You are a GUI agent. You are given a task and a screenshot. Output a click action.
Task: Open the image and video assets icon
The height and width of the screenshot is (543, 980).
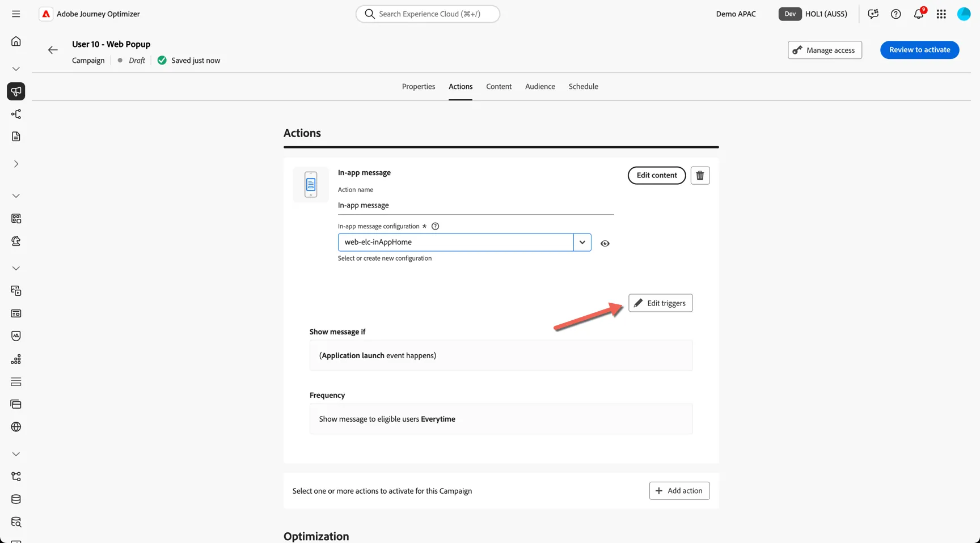tap(16, 291)
